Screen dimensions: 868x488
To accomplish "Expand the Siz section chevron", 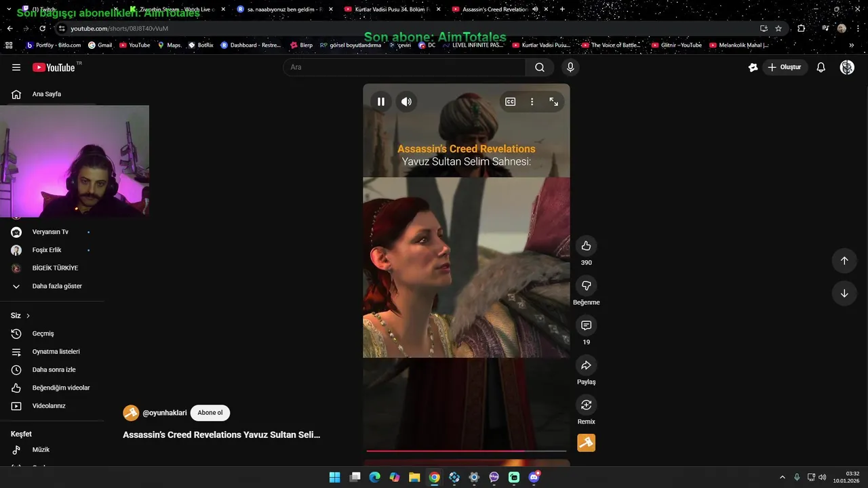I will [x=28, y=316].
